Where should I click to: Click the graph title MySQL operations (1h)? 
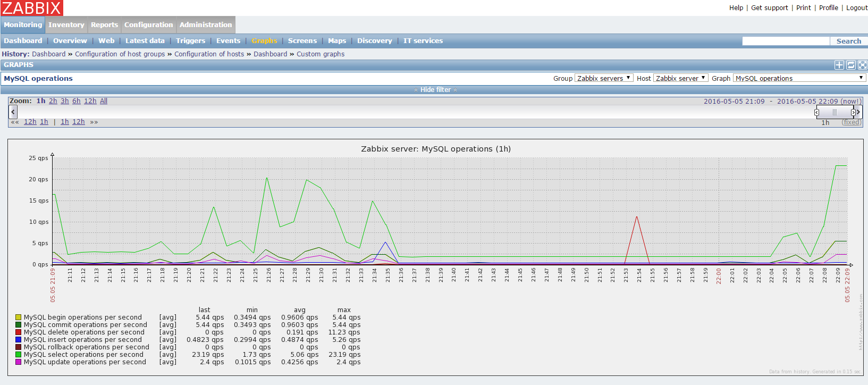click(x=436, y=149)
